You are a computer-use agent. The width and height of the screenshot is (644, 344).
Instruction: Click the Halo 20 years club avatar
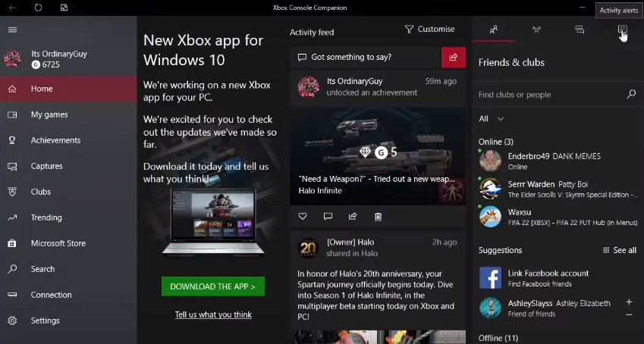(x=308, y=248)
